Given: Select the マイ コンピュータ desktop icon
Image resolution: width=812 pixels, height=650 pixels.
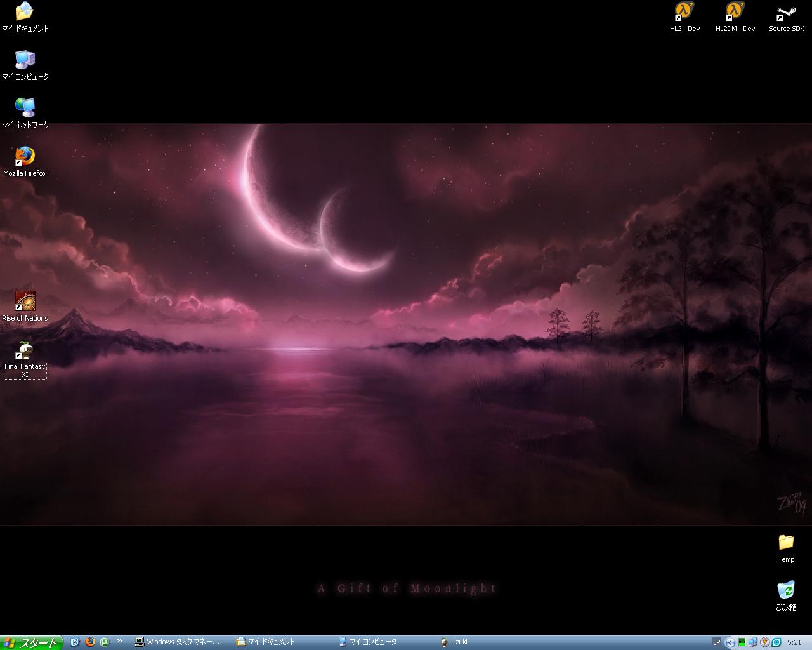Looking at the screenshot, I should 25,60.
